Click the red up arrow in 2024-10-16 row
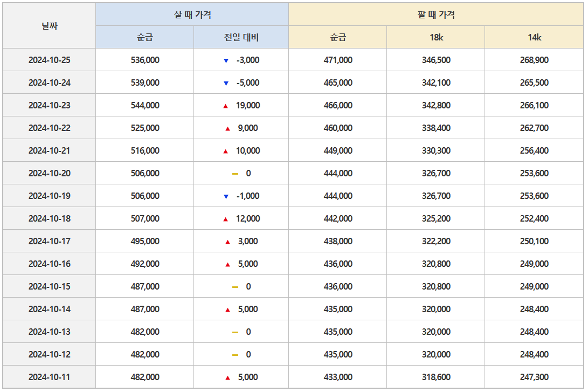 tap(227, 264)
